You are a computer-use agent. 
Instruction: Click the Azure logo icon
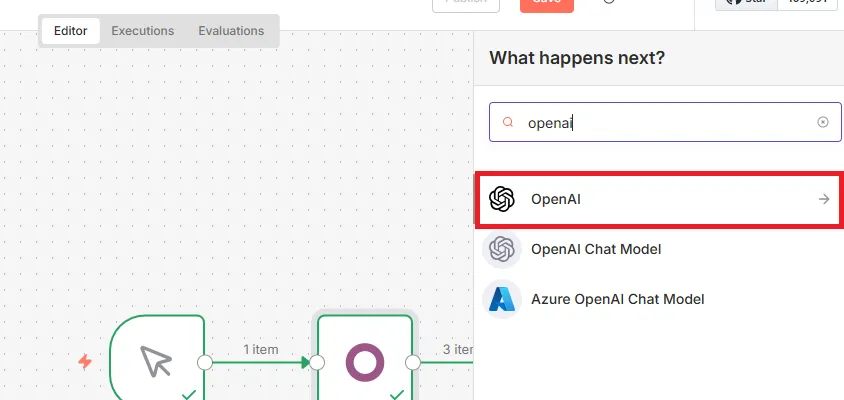click(x=502, y=299)
